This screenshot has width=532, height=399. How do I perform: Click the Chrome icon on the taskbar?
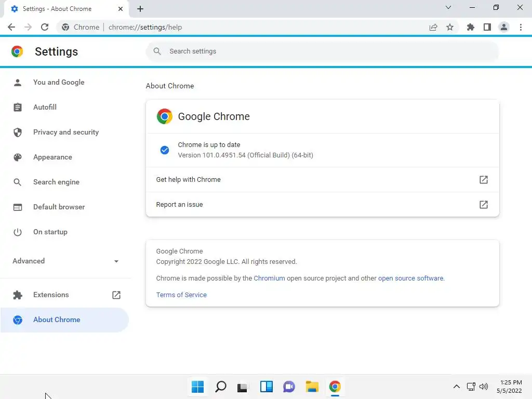(335, 387)
